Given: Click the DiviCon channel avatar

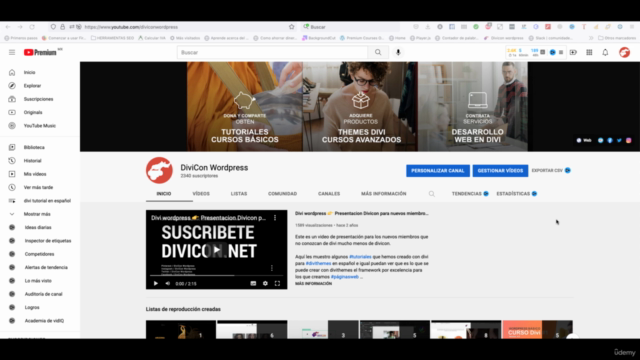Looking at the screenshot, I should point(159,171).
